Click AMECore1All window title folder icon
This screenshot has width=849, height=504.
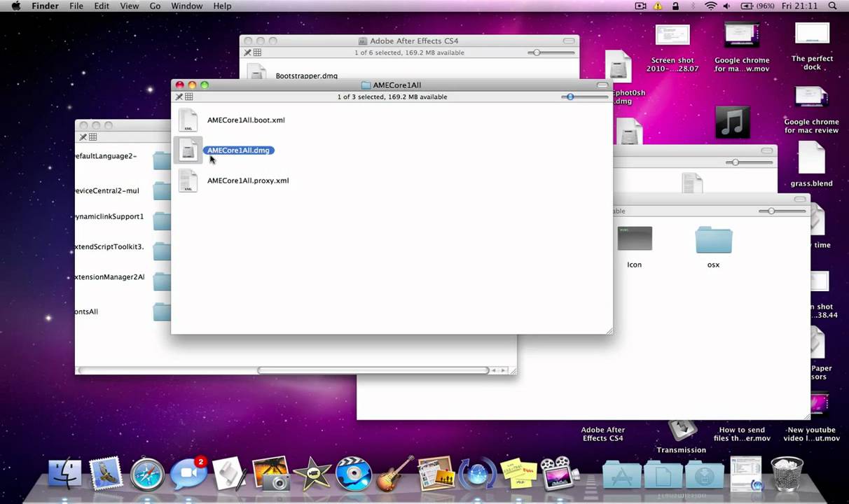click(x=366, y=85)
